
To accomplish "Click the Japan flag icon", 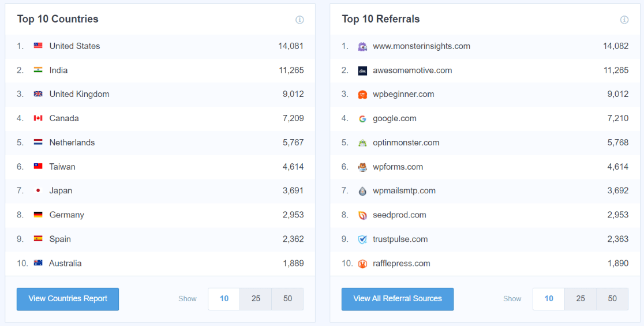I will click(x=38, y=190).
